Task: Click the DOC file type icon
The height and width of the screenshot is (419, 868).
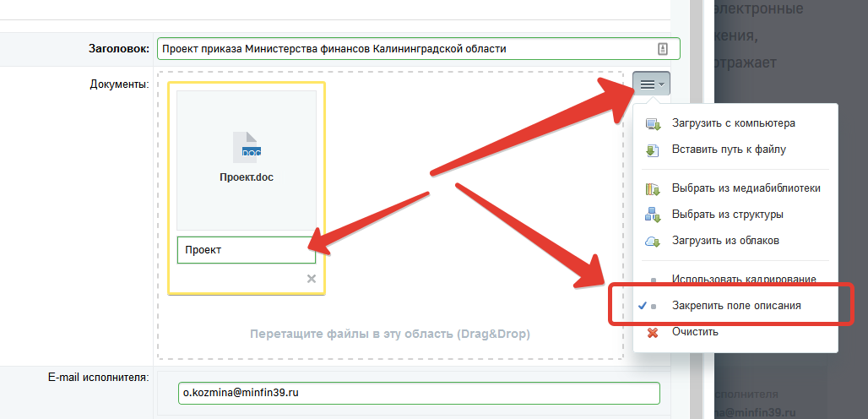Action: pyautogui.click(x=247, y=147)
